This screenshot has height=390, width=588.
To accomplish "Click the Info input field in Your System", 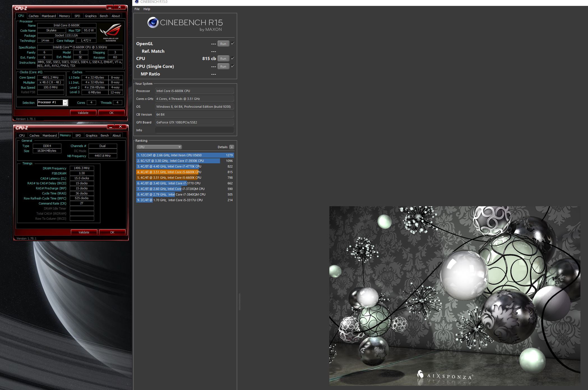I will click(194, 130).
